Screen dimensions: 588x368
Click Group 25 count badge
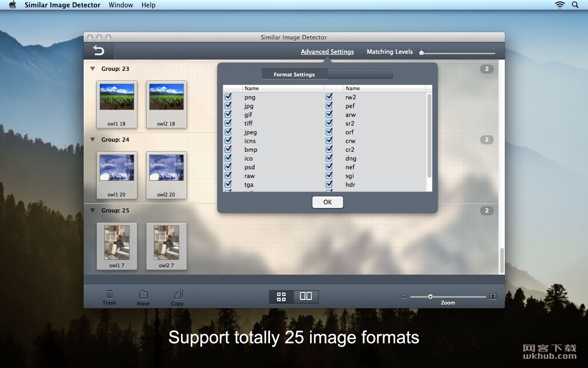click(487, 211)
